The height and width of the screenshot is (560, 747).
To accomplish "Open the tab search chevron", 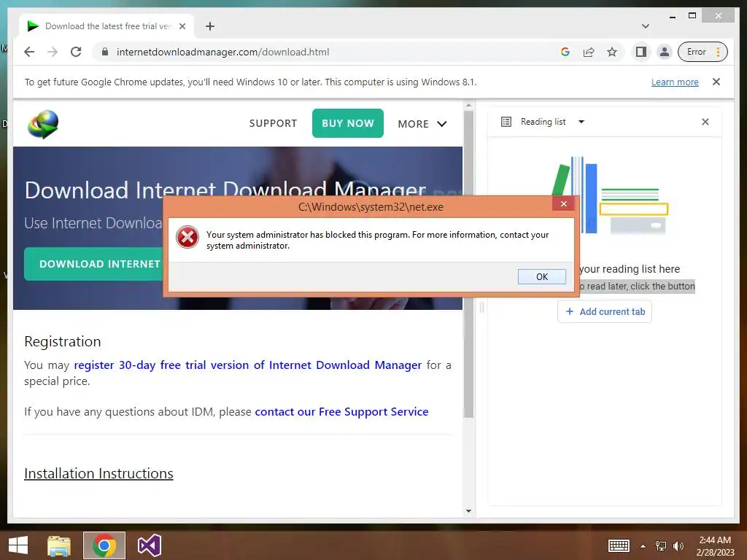I will click(x=646, y=26).
